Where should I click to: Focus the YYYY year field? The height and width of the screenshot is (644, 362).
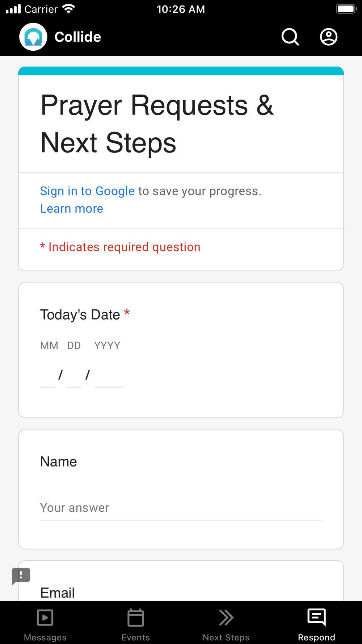[109, 377]
